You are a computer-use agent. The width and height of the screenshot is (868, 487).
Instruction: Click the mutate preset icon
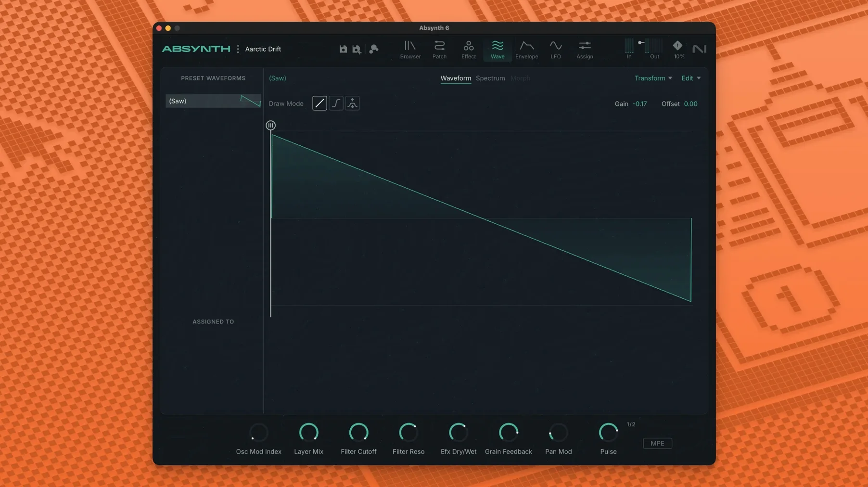(x=374, y=49)
